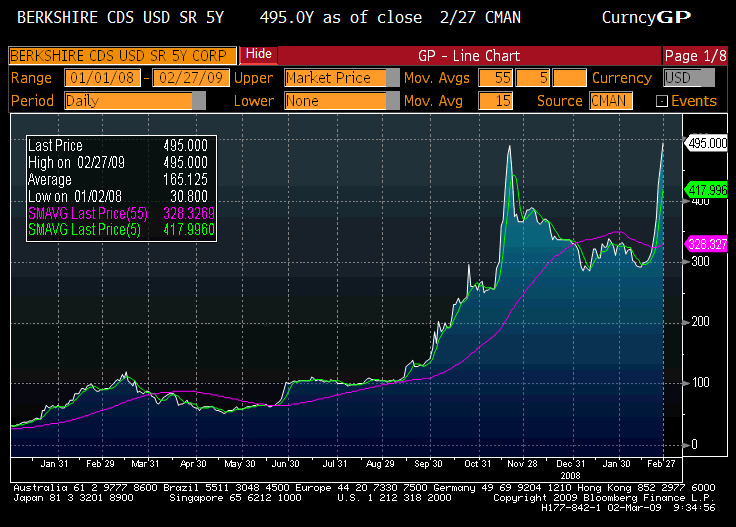This screenshot has width=736, height=527.
Task: Click the May 30 date axis label
Action: pyautogui.click(x=239, y=464)
